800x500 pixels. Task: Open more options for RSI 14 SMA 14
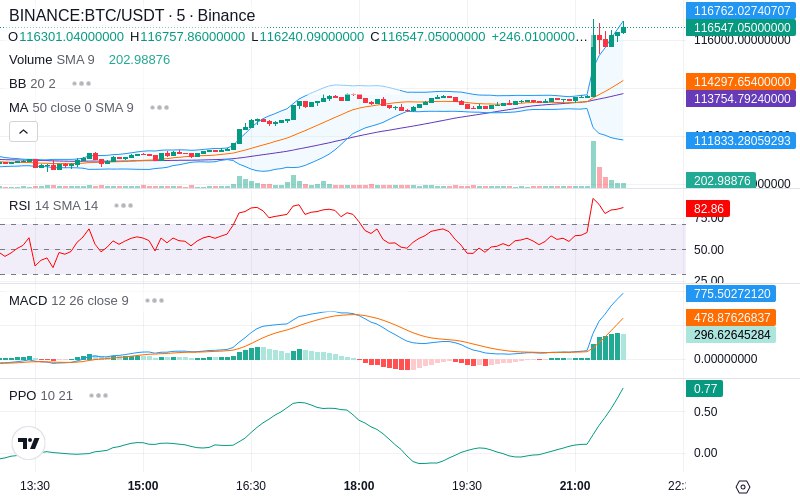(x=123, y=206)
